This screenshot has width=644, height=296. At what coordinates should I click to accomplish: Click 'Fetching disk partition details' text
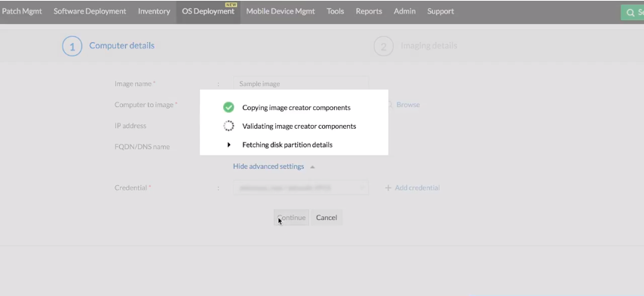(x=287, y=145)
